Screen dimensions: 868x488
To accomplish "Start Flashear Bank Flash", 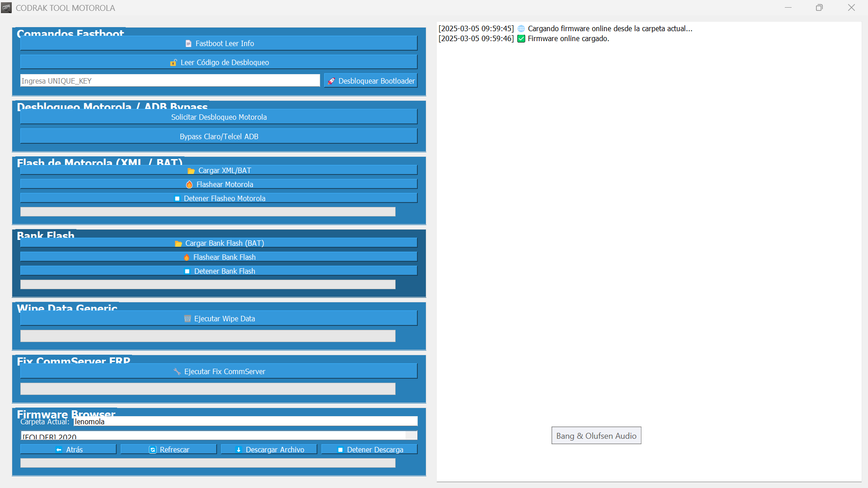I will pyautogui.click(x=219, y=257).
